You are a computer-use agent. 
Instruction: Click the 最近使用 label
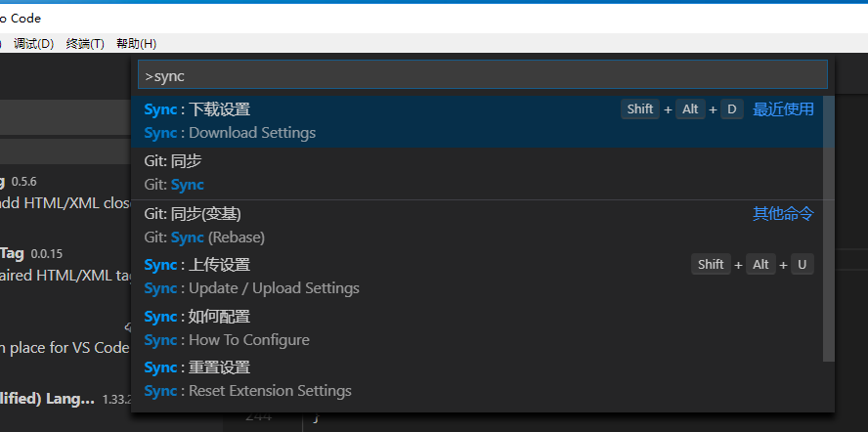(x=783, y=109)
